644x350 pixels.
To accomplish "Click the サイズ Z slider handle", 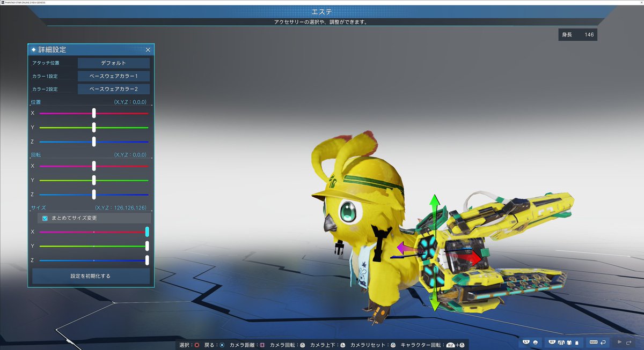I will pos(147,260).
